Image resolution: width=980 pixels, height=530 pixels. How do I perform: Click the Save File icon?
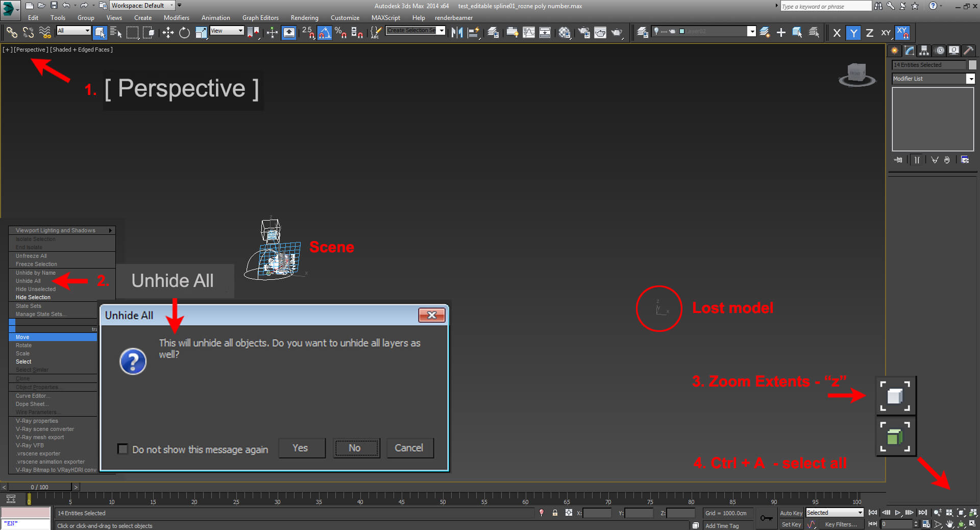click(55, 6)
